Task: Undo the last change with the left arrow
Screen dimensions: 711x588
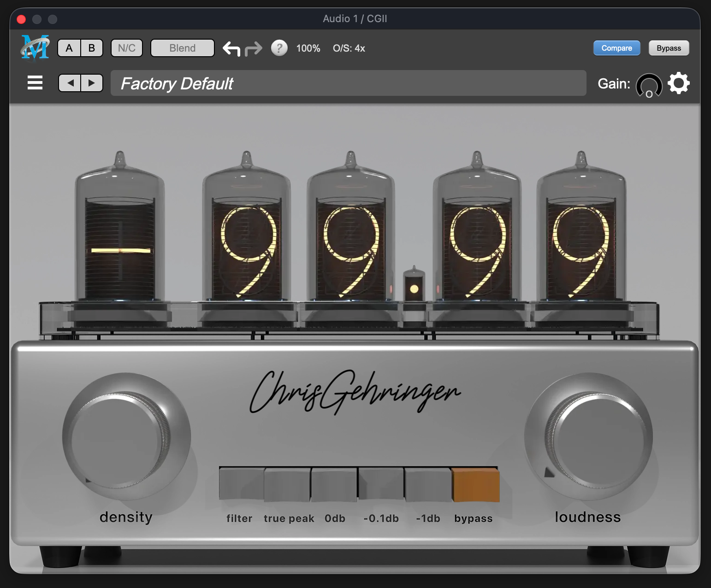Action: coord(231,48)
